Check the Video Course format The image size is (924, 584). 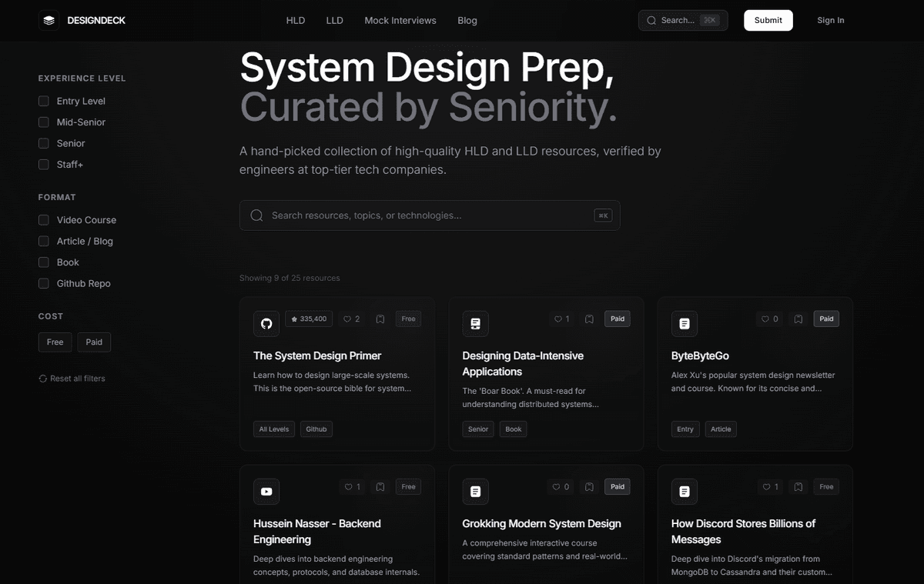(44, 220)
